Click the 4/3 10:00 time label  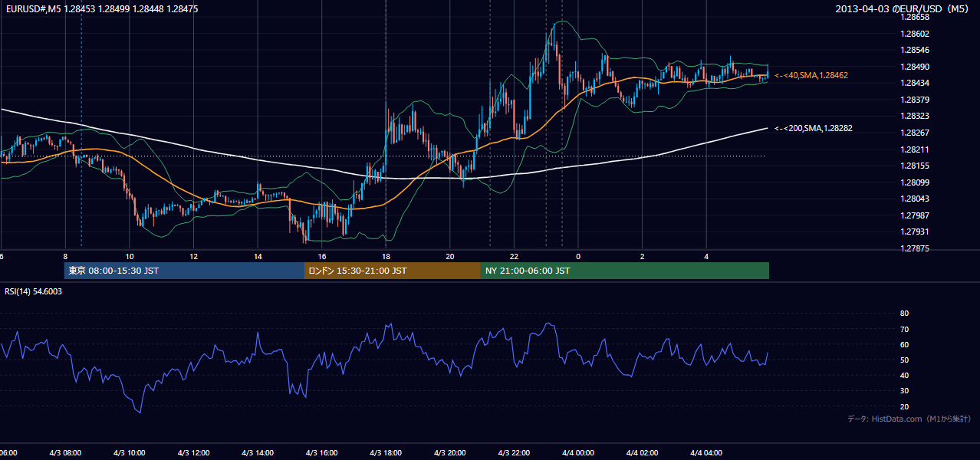point(130,452)
